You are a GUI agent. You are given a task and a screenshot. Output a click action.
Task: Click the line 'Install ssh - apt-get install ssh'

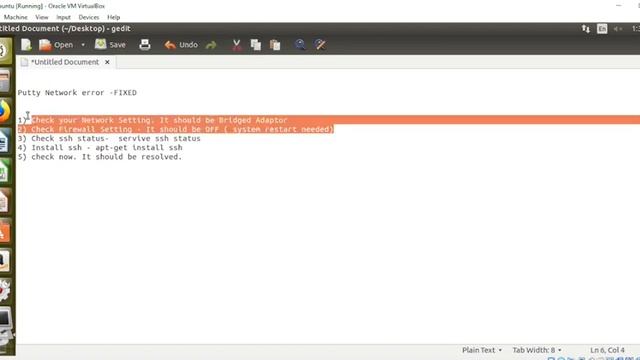coord(100,147)
